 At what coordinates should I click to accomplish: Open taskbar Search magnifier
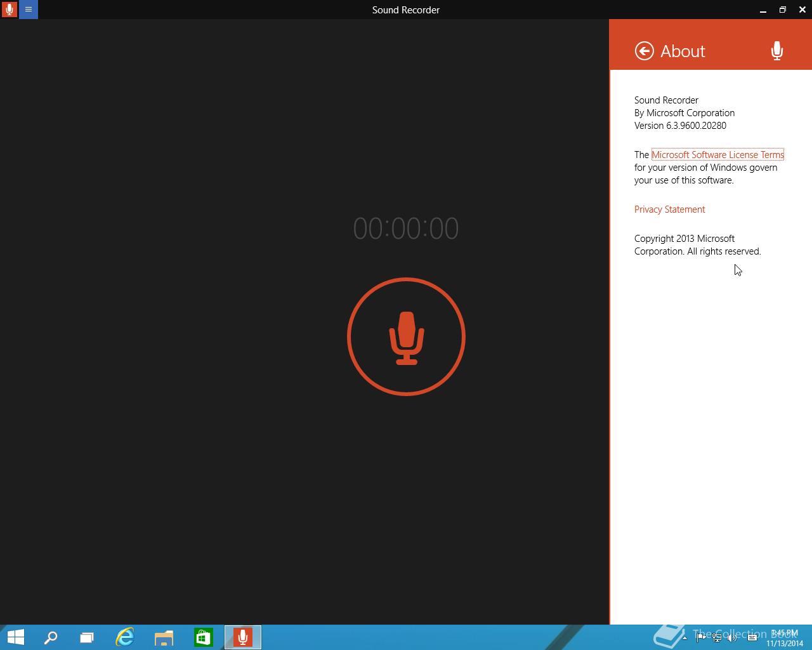pos(50,637)
